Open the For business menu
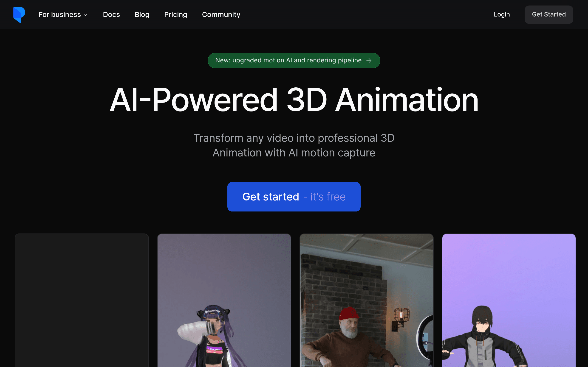The height and width of the screenshot is (367, 588). [63, 14]
